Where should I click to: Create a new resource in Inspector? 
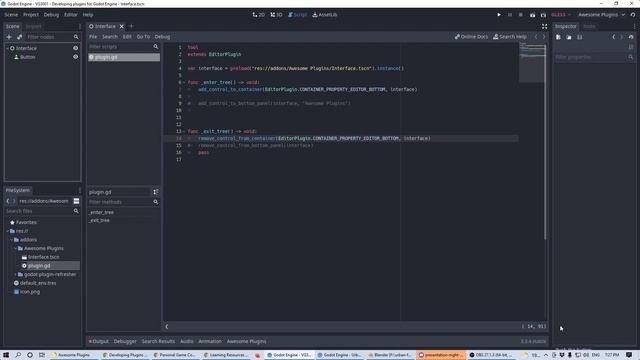pos(558,37)
